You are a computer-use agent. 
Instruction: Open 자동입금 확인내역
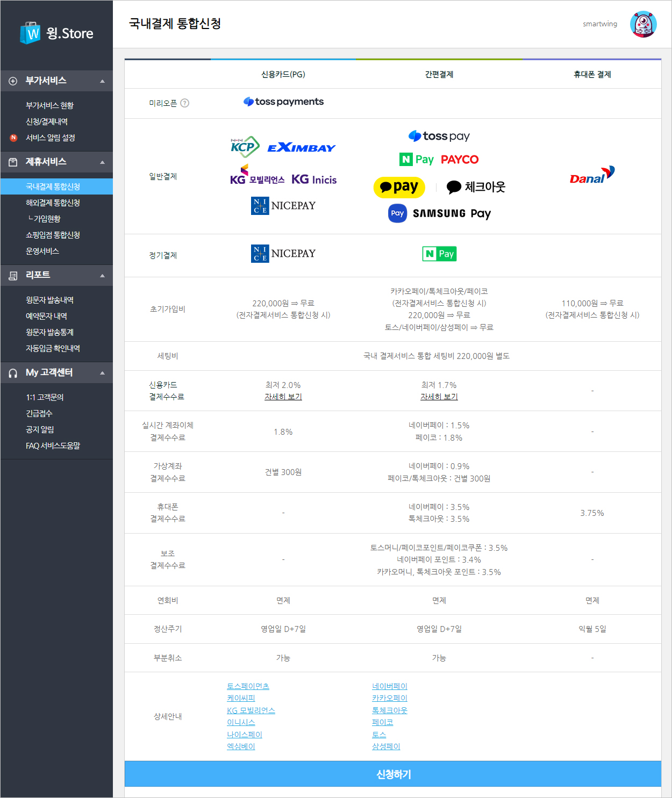click(53, 348)
